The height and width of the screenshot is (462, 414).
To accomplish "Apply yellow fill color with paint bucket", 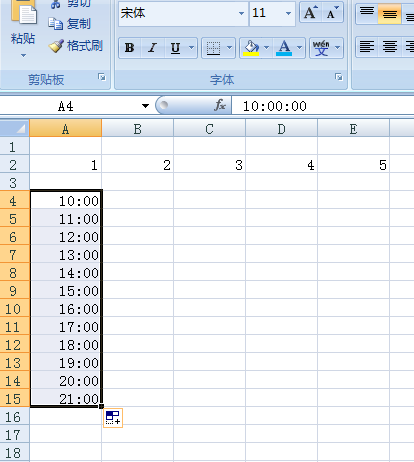I will pyautogui.click(x=251, y=48).
